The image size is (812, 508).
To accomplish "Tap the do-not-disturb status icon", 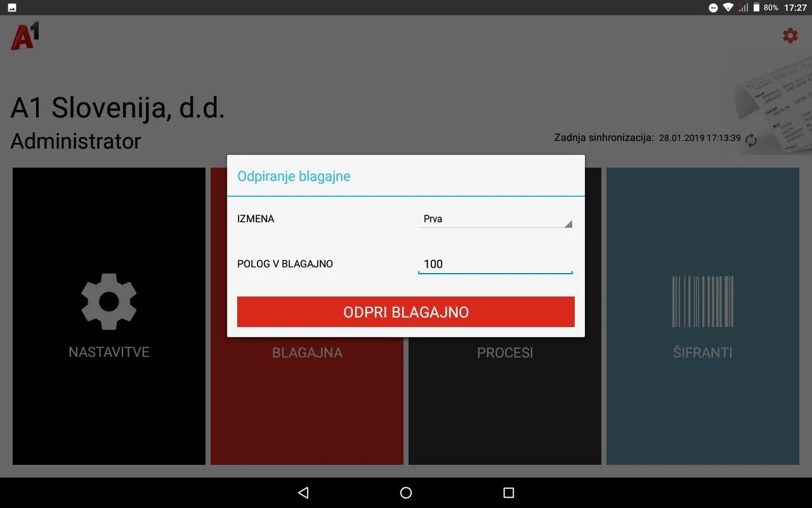I will tap(713, 8).
